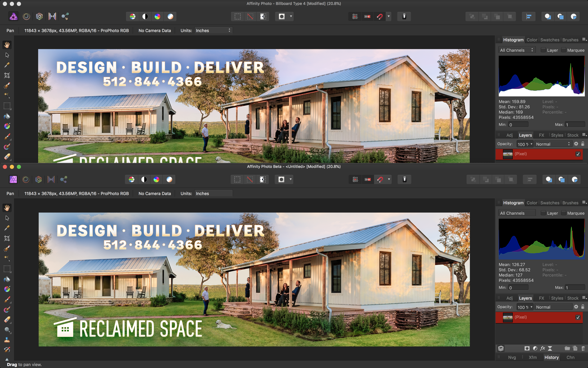The image size is (588, 368).
Task: Apply Auto White Balance in Beta window toolbar
Action: click(169, 180)
